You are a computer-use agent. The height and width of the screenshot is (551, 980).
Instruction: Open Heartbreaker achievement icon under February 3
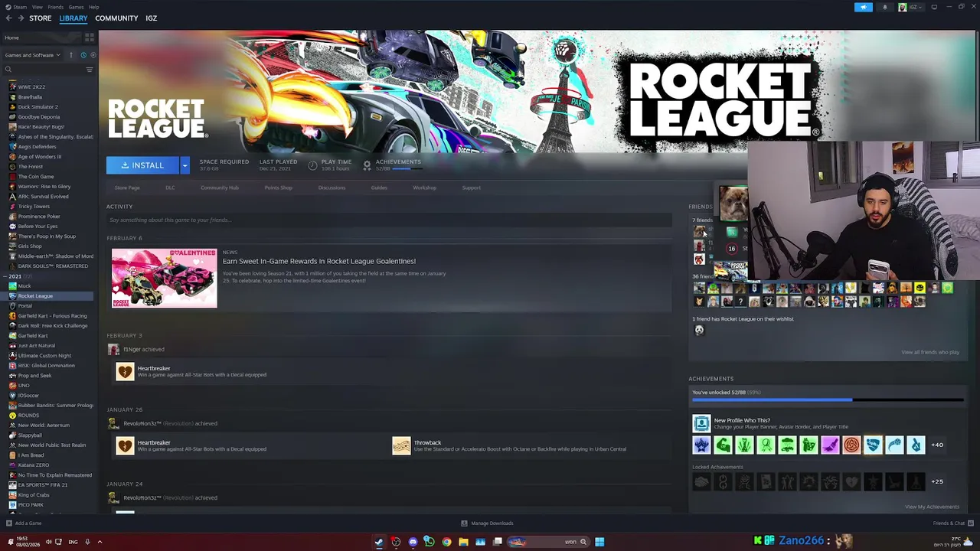125,372
